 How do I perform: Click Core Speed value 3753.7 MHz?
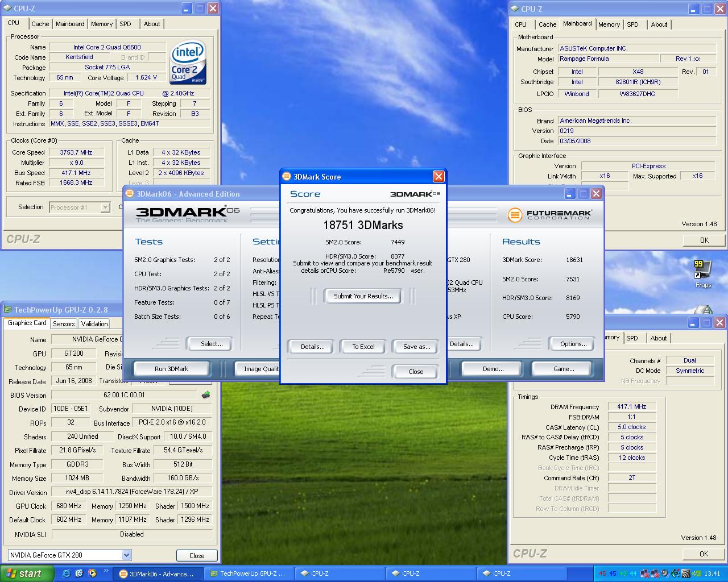point(76,152)
